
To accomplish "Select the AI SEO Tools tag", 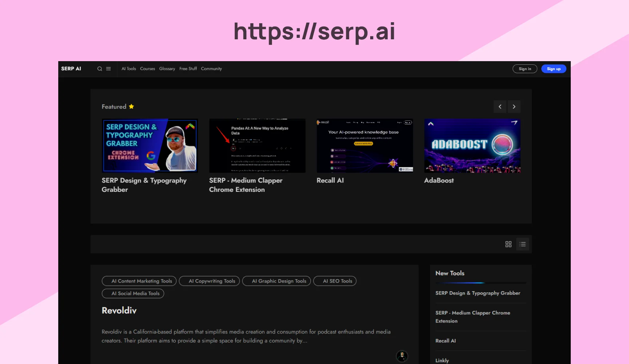I will click(x=335, y=281).
